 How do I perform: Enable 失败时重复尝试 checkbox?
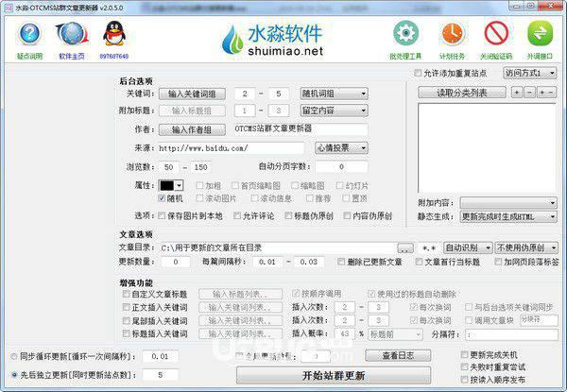click(465, 367)
